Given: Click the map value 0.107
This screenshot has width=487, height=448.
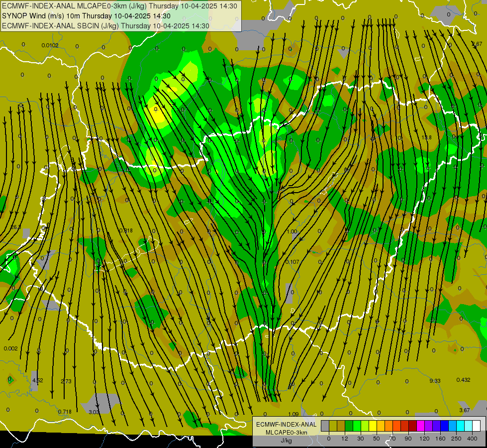Looking at the screenshot, I should [292, 262].
